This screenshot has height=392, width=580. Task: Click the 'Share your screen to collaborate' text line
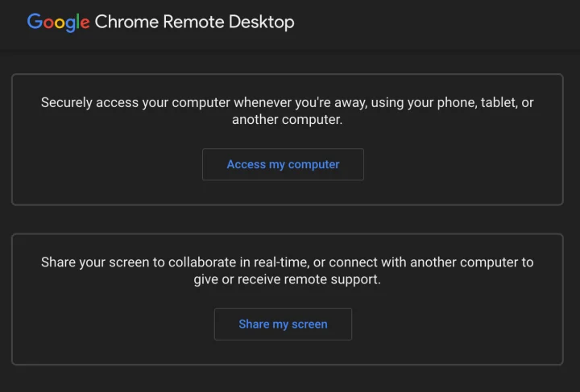287,262
